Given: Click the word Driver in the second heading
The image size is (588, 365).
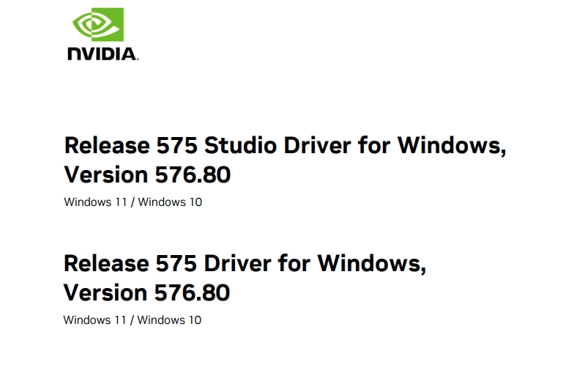Looking at the screenshot, I should 238,263.
